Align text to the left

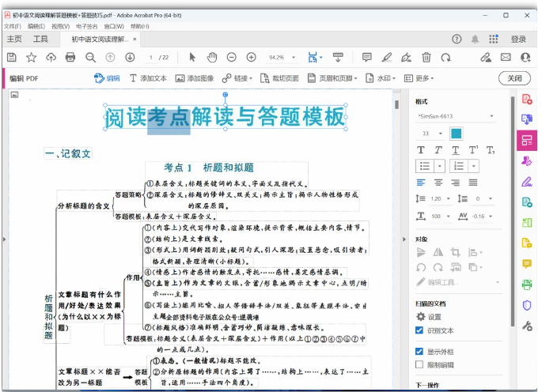[421, 183]
